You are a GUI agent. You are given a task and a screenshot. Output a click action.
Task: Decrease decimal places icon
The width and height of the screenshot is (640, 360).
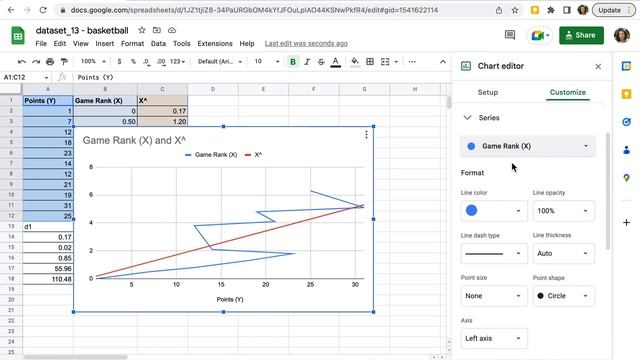click(x=147, y=62)
